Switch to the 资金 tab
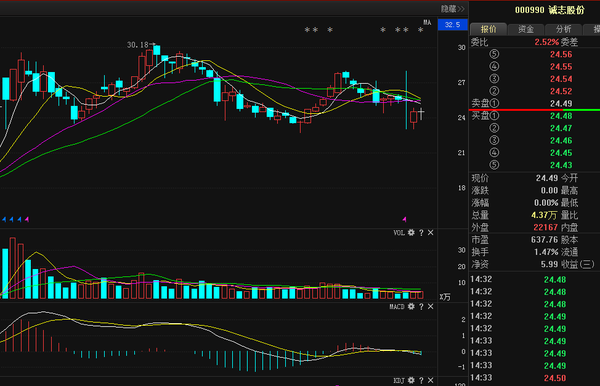Viewport: 600px width, 386px height. 526,29
